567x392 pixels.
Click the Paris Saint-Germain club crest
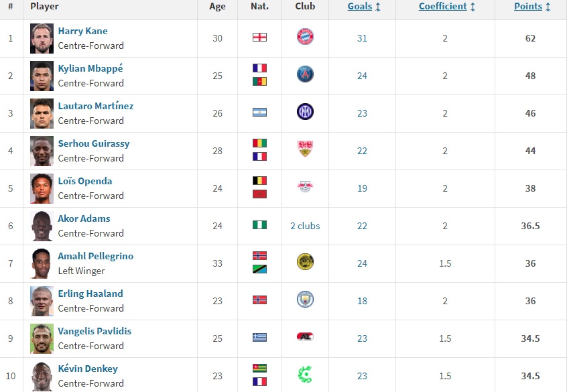click(x=305, y=74)
